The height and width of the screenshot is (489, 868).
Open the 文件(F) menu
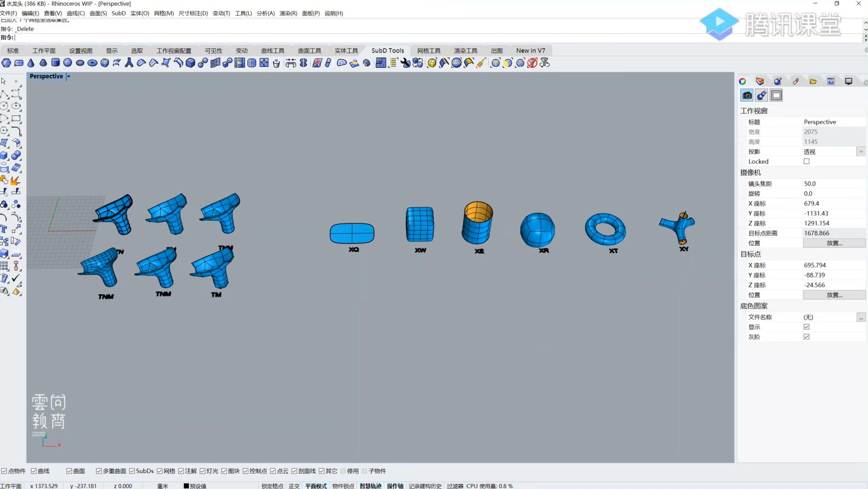(x=9, y=13)
